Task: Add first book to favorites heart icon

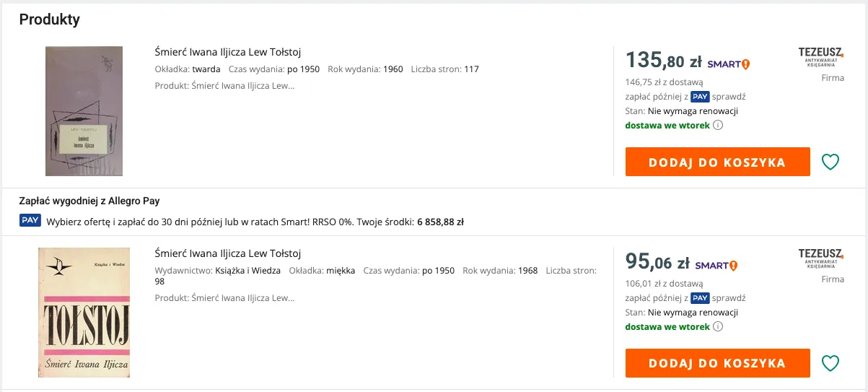Action: click(x=830, y=162)
